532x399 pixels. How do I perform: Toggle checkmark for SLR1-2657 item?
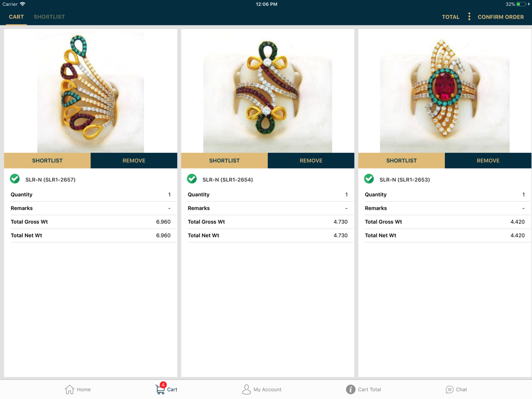tap(15, 179)
